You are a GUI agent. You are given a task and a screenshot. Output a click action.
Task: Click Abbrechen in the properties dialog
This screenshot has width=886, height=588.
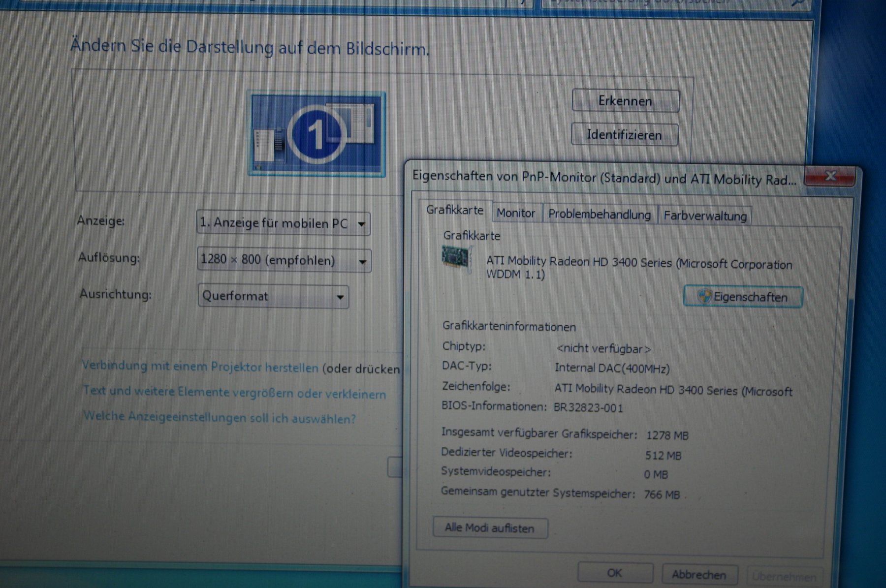point(699,575)
